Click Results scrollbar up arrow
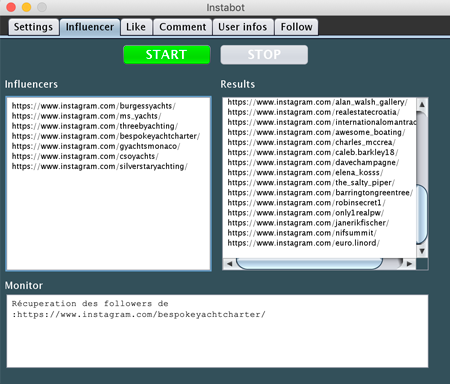The width and height of the screenshot is (450, 384). (422, 104)
